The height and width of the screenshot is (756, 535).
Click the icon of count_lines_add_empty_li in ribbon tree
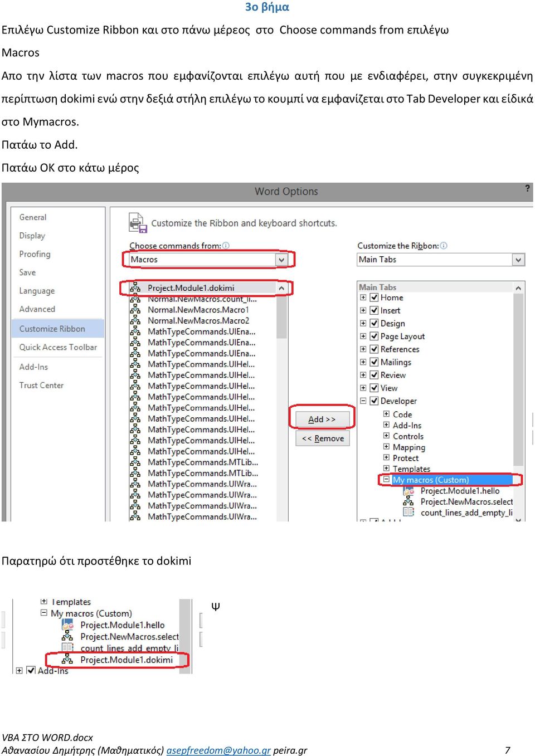pyautogui.click(x=408, y=512)
